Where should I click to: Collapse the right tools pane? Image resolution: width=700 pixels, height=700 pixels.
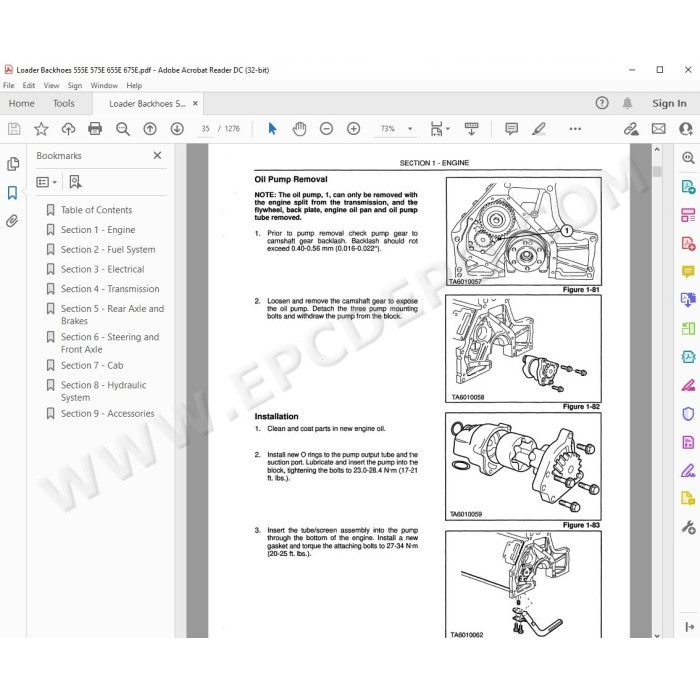click(x=689, y=627)
